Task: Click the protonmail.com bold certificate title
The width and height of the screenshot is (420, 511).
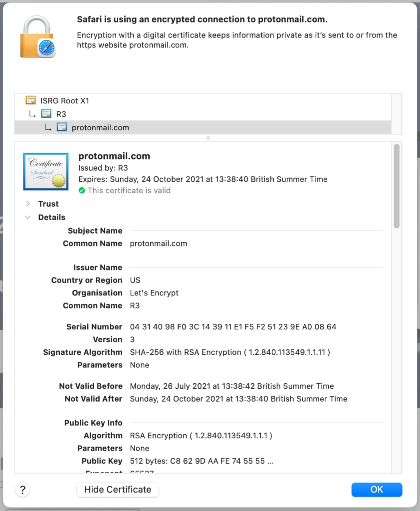Action: (114, 156)
